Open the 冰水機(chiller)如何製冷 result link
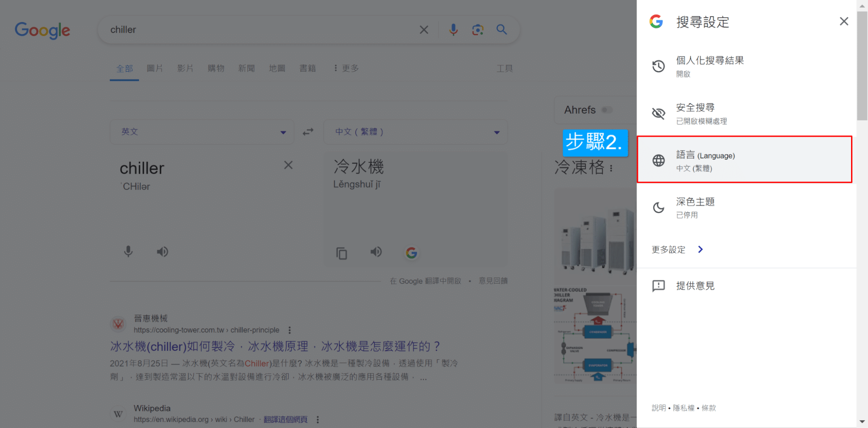The height and width of the screenshot is (428, 868). [275, 346]
